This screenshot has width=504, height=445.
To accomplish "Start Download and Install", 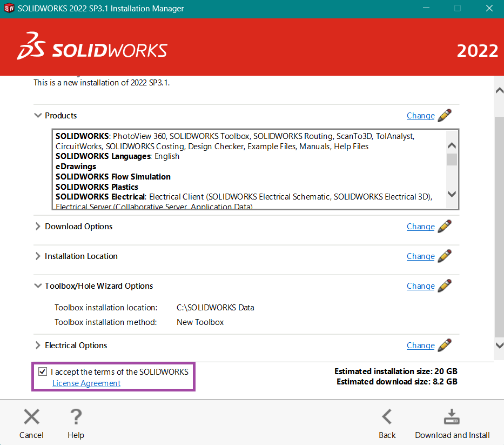I will 452,423.
